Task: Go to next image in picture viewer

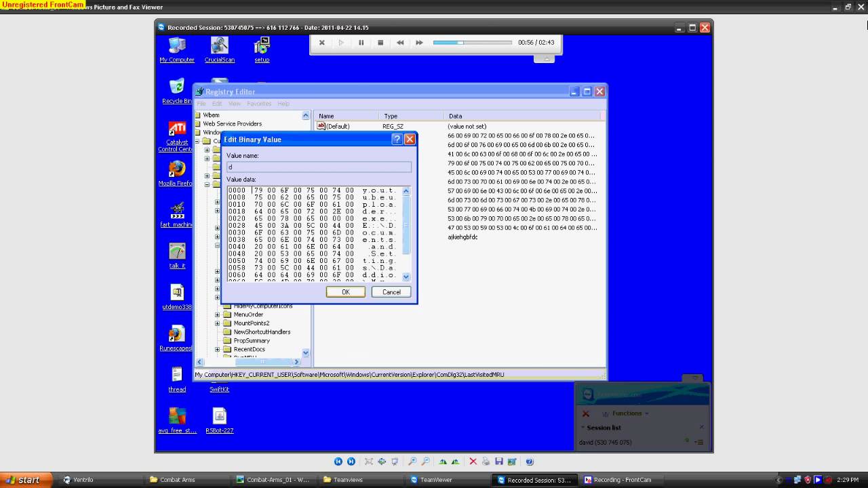Action: [351, 462]
